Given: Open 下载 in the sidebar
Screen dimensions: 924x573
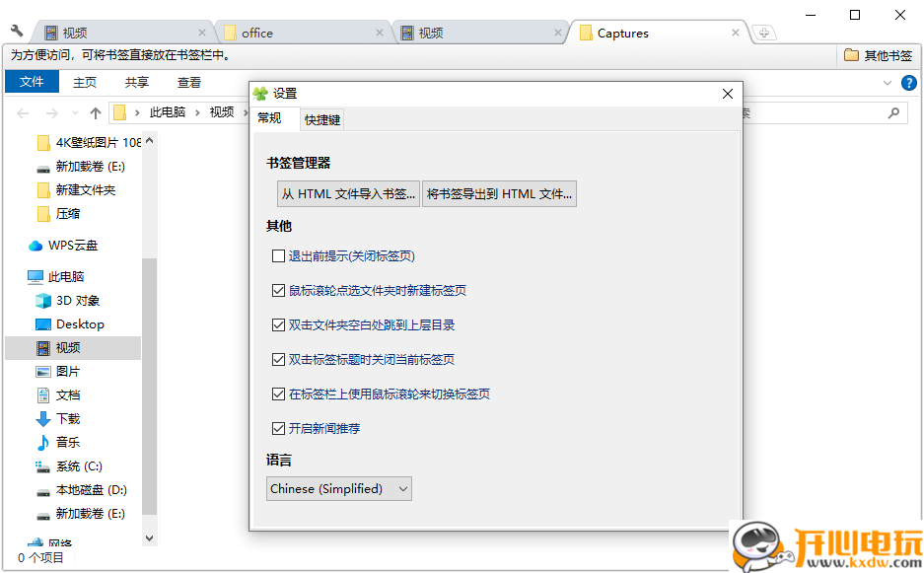Looking at the screenshot, I should tap(58, 418).
